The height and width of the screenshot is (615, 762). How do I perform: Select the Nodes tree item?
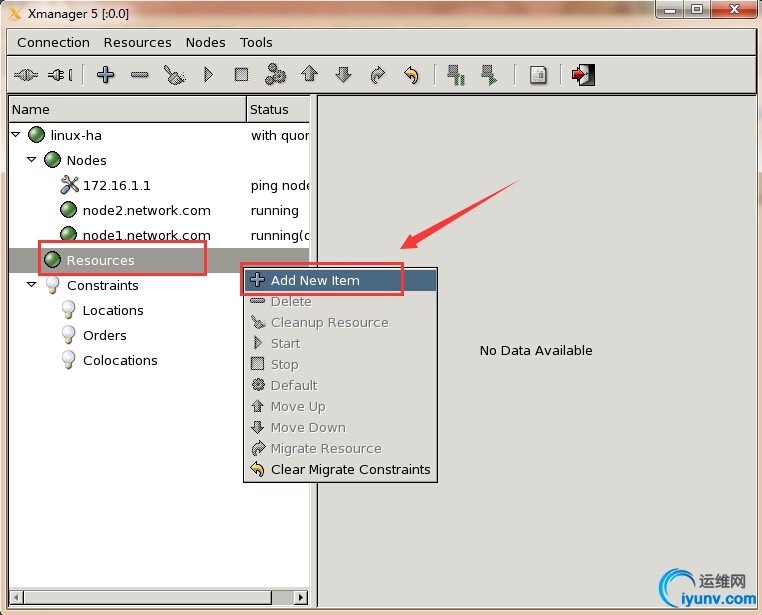click(x=86, y=160)
